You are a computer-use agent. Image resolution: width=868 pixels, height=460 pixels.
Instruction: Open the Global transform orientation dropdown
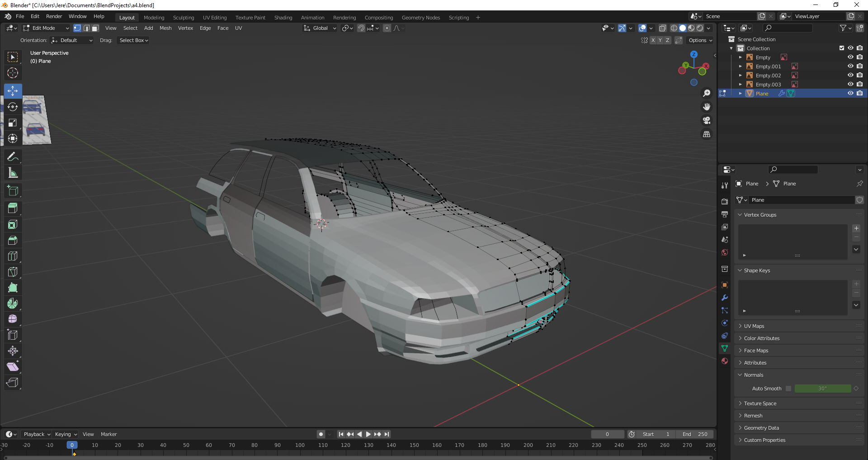320,28
